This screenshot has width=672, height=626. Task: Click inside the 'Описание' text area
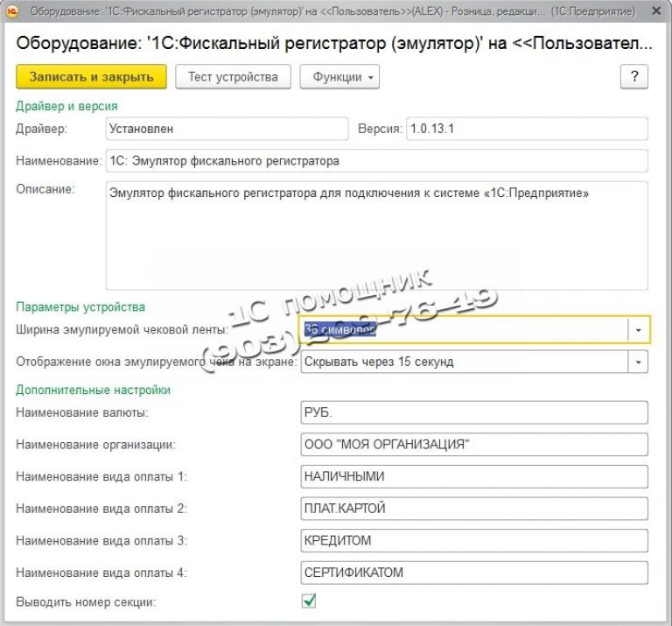point(376,235)
